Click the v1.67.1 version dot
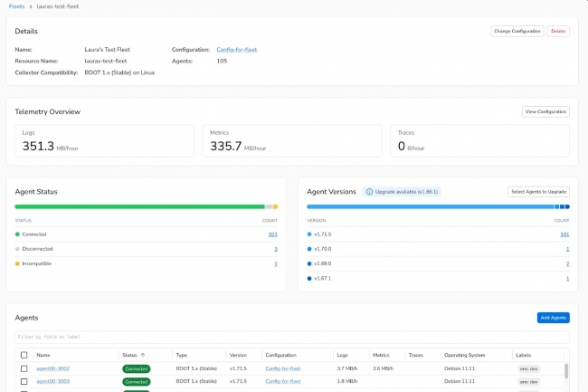The width and height of the screenshot is (588, 392). 310,278
